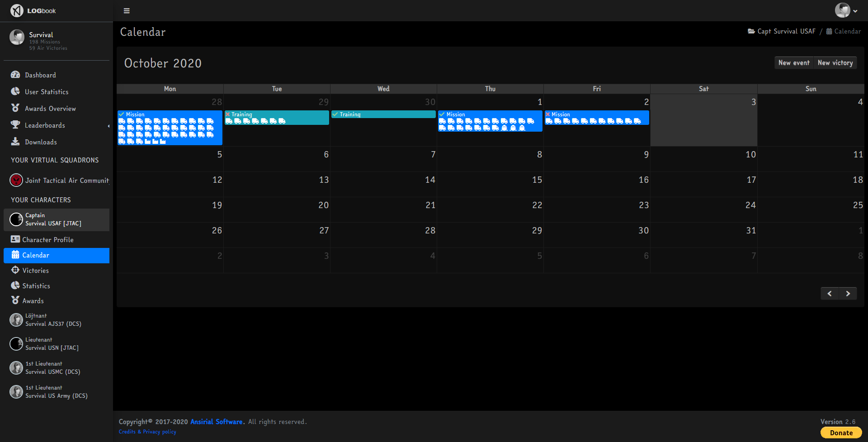Toggle the hamburger sidebar menu
Screen dimensions: 868x442
pyautogui.click(x=127, y=11)
